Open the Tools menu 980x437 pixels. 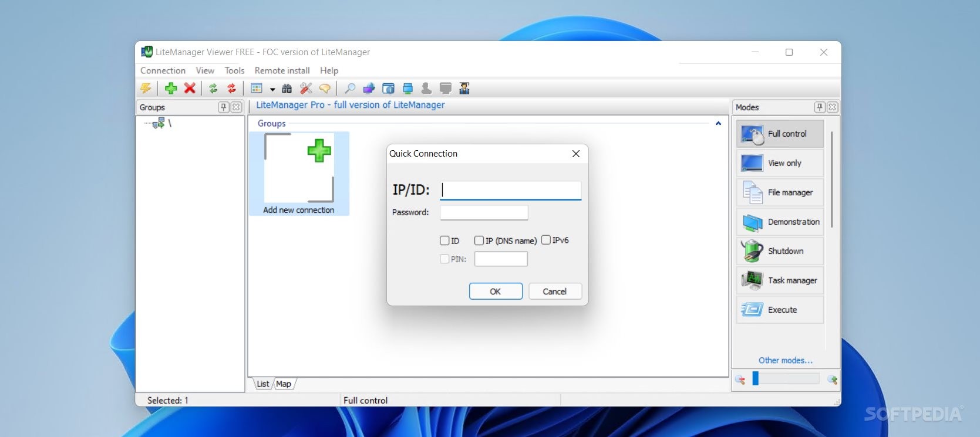(234, 70)
